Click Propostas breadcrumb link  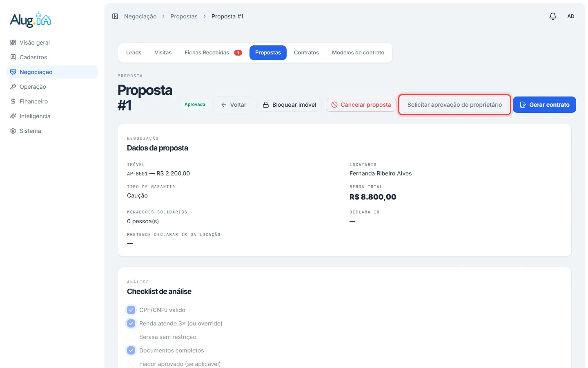pos(184,16)
